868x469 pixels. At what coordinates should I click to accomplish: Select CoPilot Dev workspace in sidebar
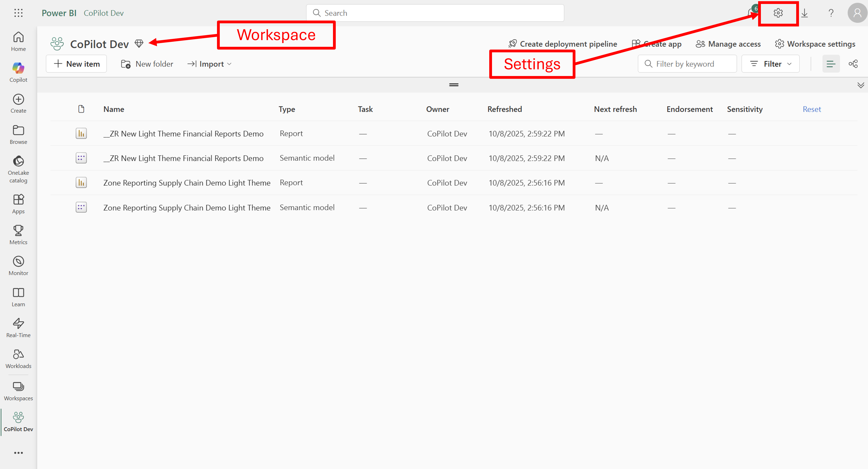(18, 422)
